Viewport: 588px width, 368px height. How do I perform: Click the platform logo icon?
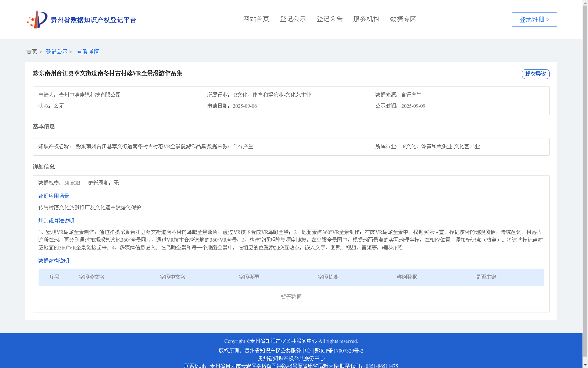point(37,20)
